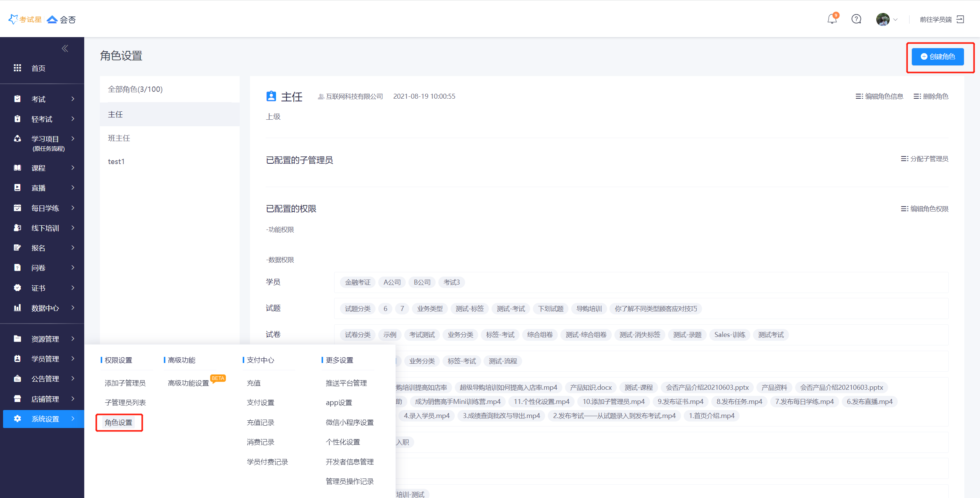Select 角色设置 in the flyout menu
This screenshot has width=980, height=498.
tap(119, 422)
